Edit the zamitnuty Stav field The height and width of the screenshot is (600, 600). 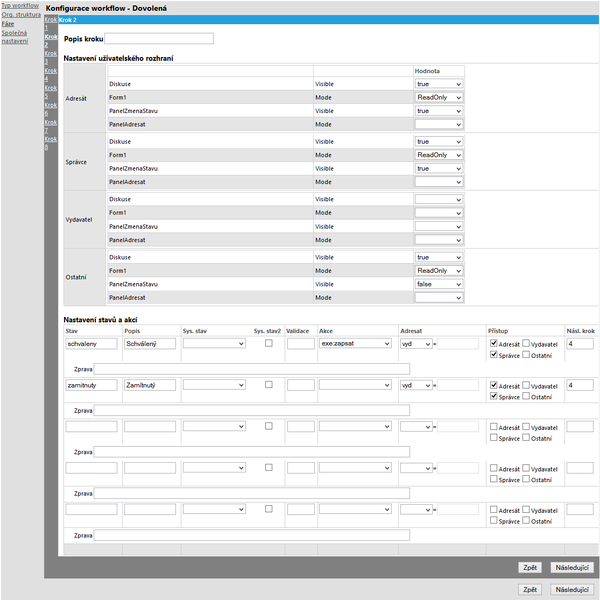[91, 385]
